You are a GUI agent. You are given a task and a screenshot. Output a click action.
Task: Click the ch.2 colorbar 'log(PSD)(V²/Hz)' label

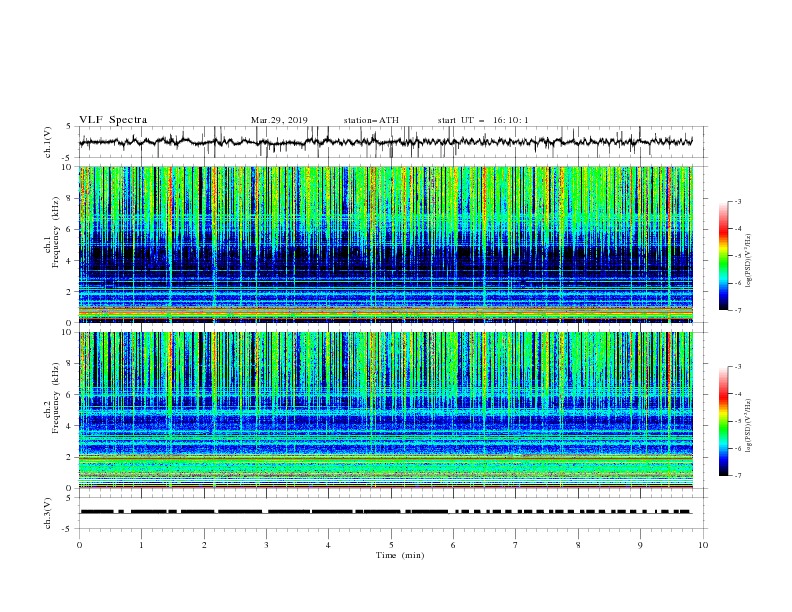(x=749, y=425)
